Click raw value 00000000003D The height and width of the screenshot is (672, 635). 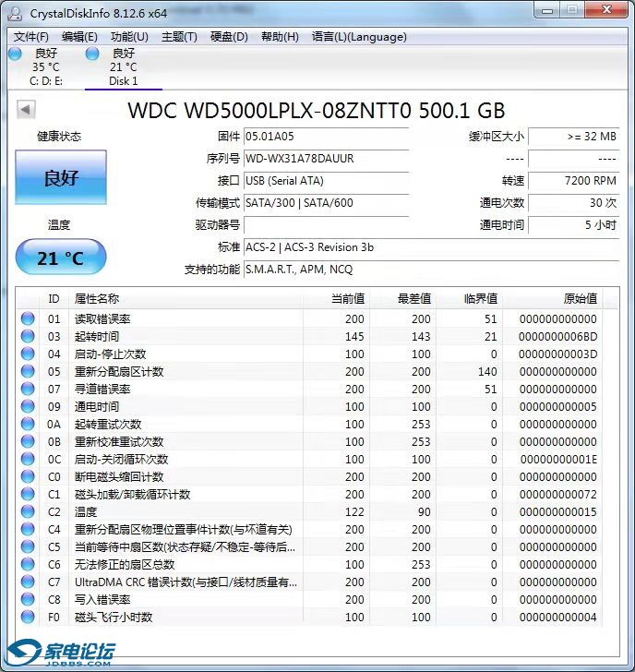557,354
